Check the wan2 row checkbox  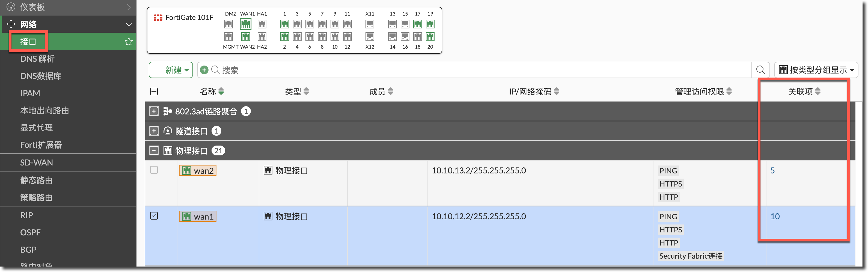click(154, 170)
